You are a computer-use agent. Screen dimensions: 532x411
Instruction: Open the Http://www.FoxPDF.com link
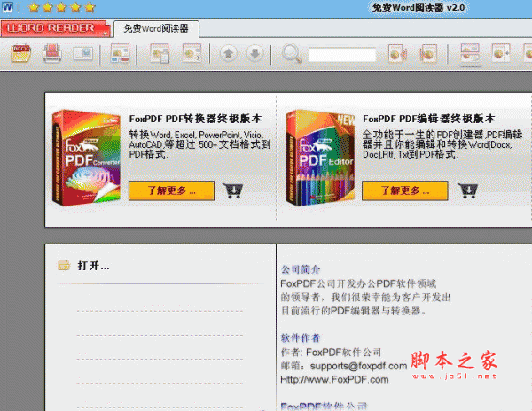(334, 379)
